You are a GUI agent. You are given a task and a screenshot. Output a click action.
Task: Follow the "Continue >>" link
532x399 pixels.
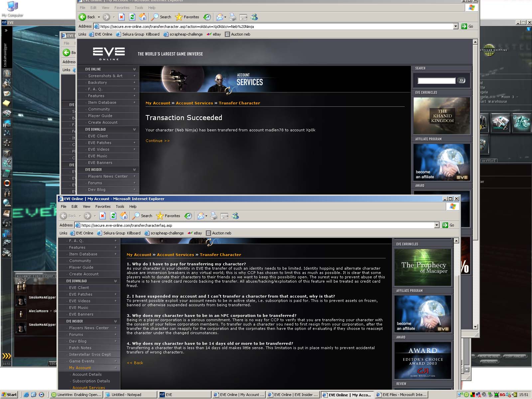(x=158, y=141)
